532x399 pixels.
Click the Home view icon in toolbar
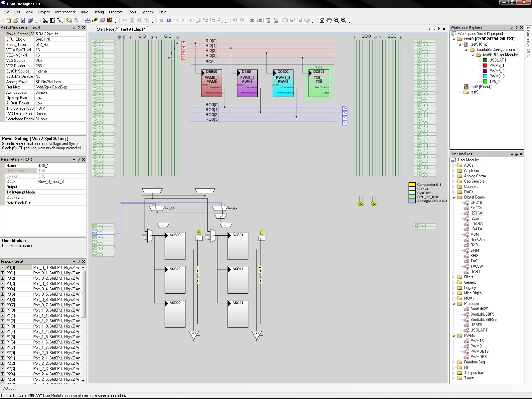pyautogui.click(x=322, y=20)
